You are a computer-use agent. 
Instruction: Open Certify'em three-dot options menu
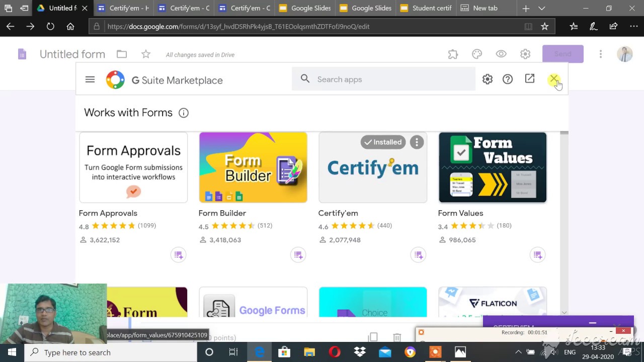click(x=417, y=142)
